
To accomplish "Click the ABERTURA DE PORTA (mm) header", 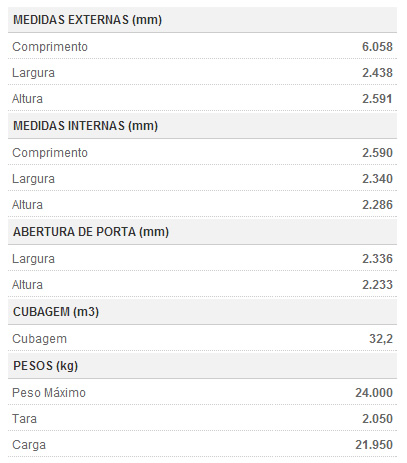I will click(x=91, y=232).
